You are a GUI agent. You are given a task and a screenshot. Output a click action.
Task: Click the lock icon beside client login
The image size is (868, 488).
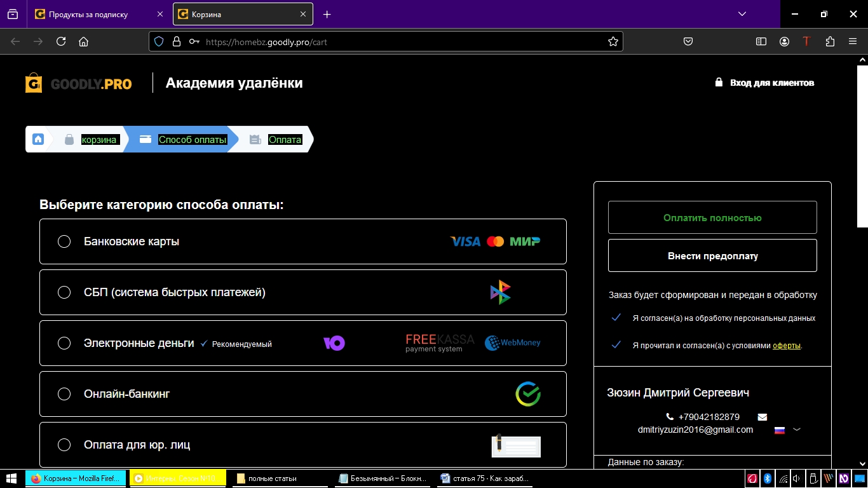pyautogui.click(x=719, y=83)
